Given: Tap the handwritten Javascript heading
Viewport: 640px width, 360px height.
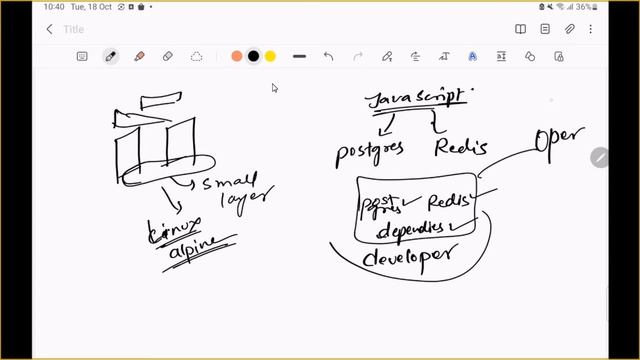Looking at the screenshot, I should pos(417,98).
